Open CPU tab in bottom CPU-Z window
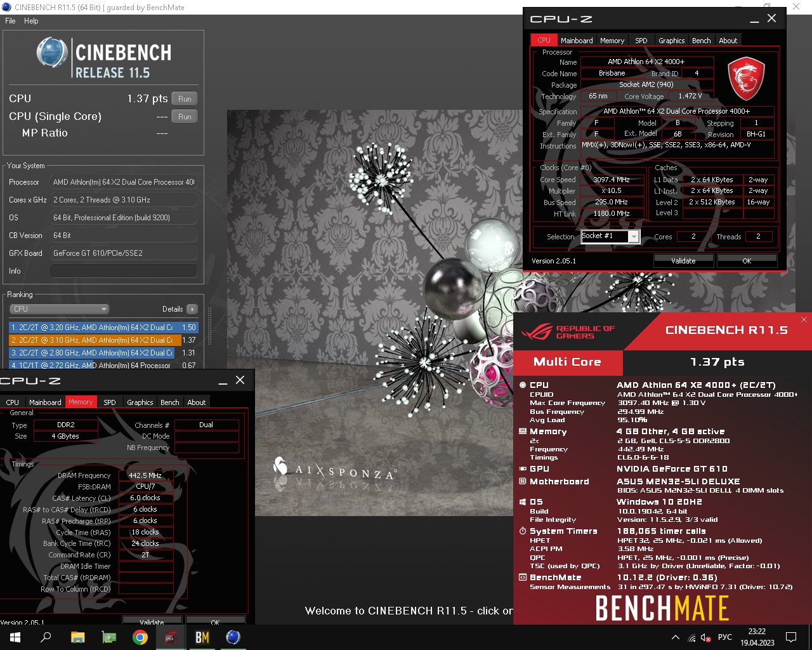The height and width of the screenshot is (650, 812). pos(12,402)
